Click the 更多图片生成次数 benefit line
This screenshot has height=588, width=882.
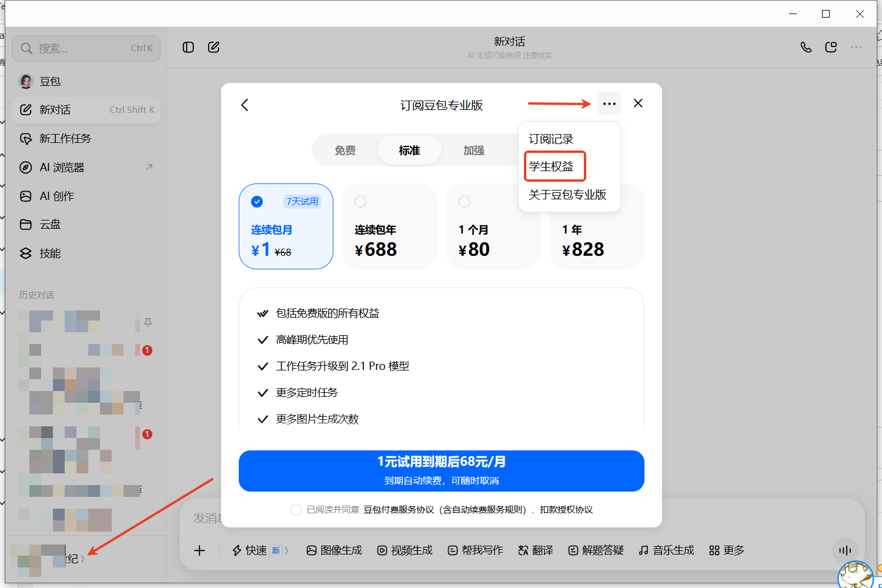pyautogui.click(x=318, y=419)
